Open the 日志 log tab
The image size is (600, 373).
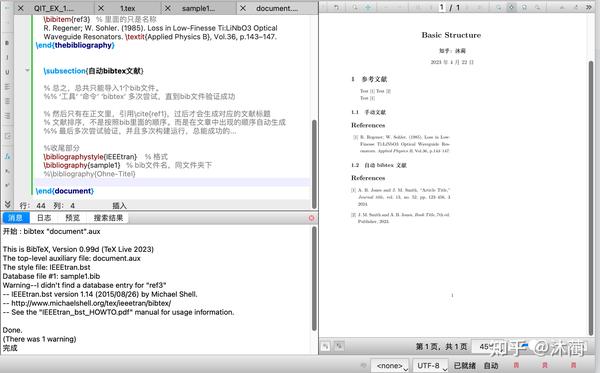coord(44,218)
